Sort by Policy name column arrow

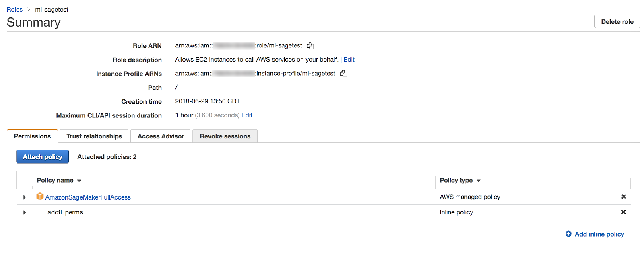(x=79, y=181)
